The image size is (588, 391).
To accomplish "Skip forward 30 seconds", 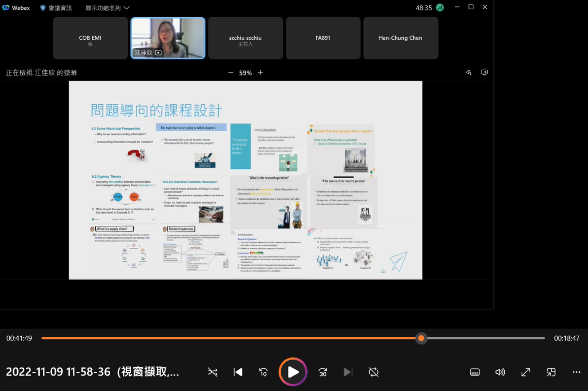I will (x=323, y=372).
